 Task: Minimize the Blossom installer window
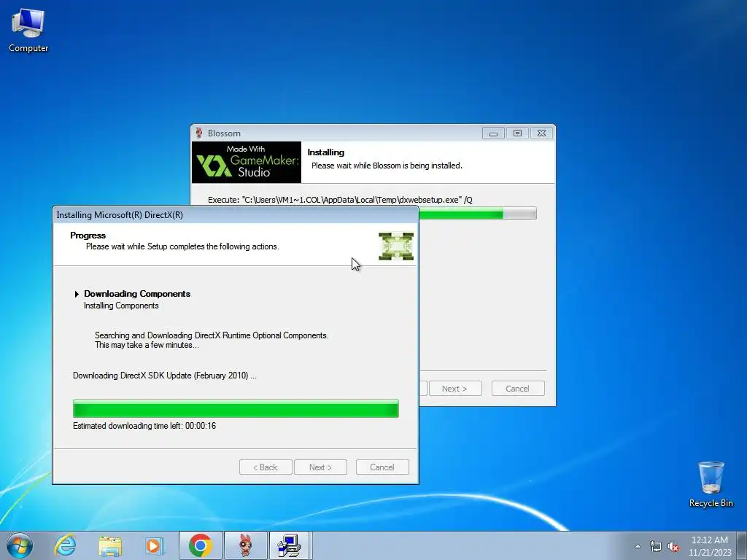coord(493,133)
